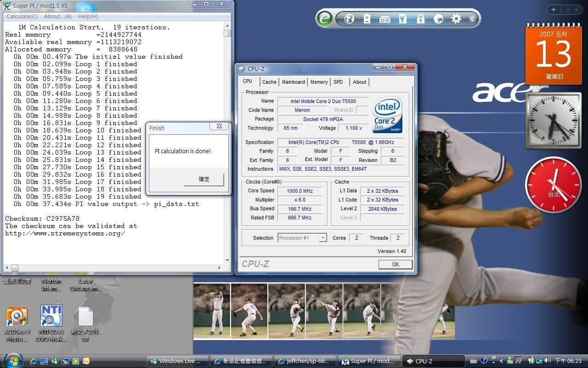Open the NTI CD & DVD-Maker shortcut
Image resolution: width=588 pixels, height=368 pixels.
[51, 324]
